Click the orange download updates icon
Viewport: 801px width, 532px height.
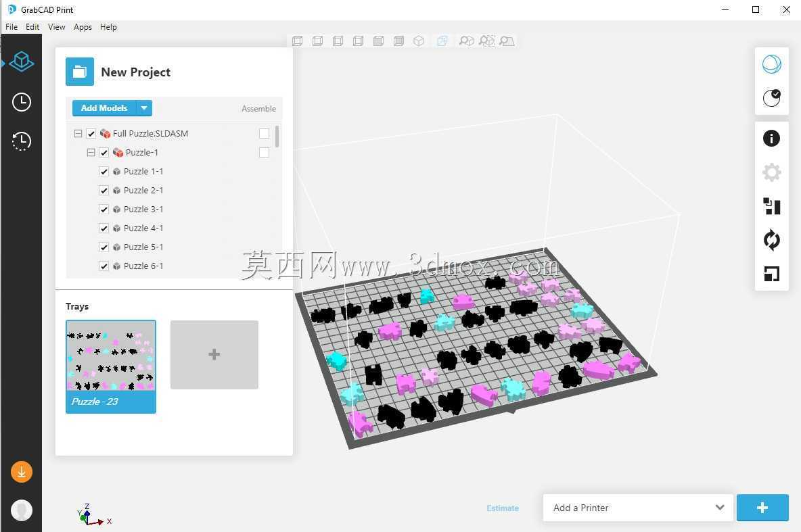pos(22,473)
